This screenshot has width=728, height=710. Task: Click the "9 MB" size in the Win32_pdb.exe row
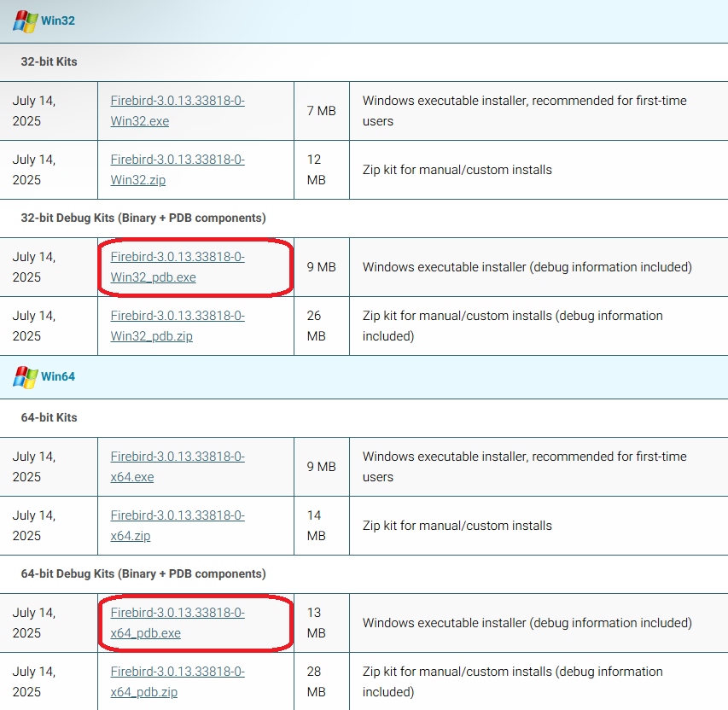point(321,267)
